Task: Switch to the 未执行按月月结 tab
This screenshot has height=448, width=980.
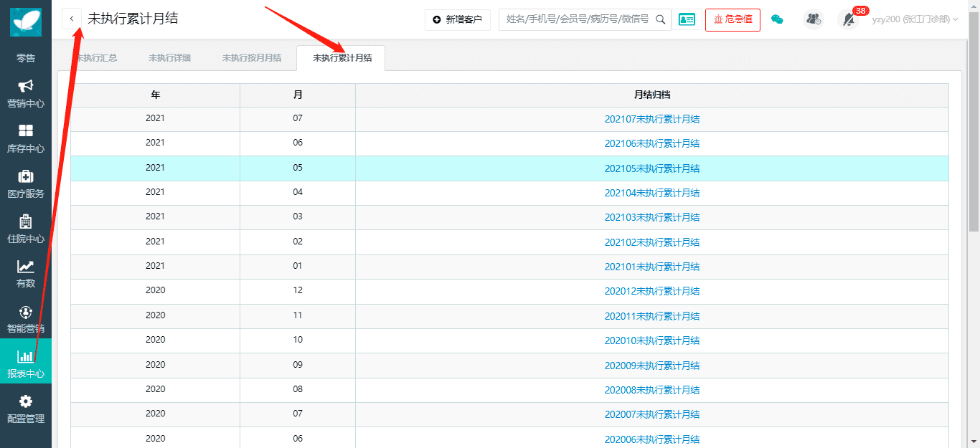Action: pos(252,58)
